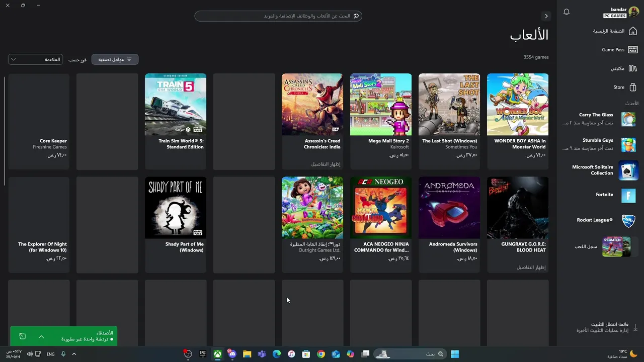The image size is (644, 362).
Task: Open Andromeda Survivors cover art
Action: (449, 208)
